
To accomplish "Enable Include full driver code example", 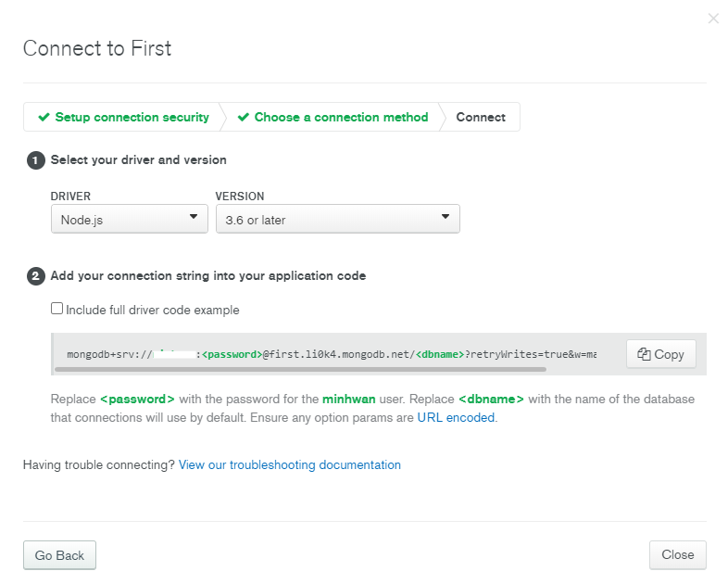I will (x=56, y=309).
